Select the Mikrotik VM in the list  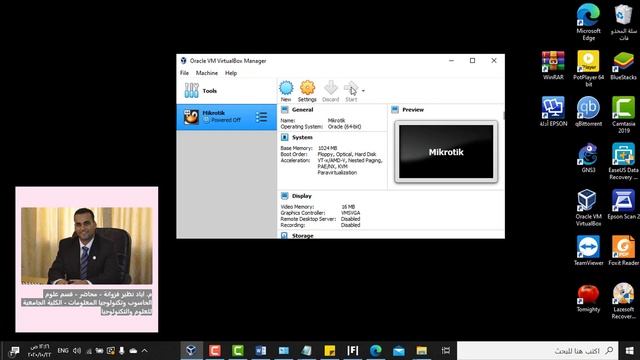pyautogui.click(x=227, y=117)
